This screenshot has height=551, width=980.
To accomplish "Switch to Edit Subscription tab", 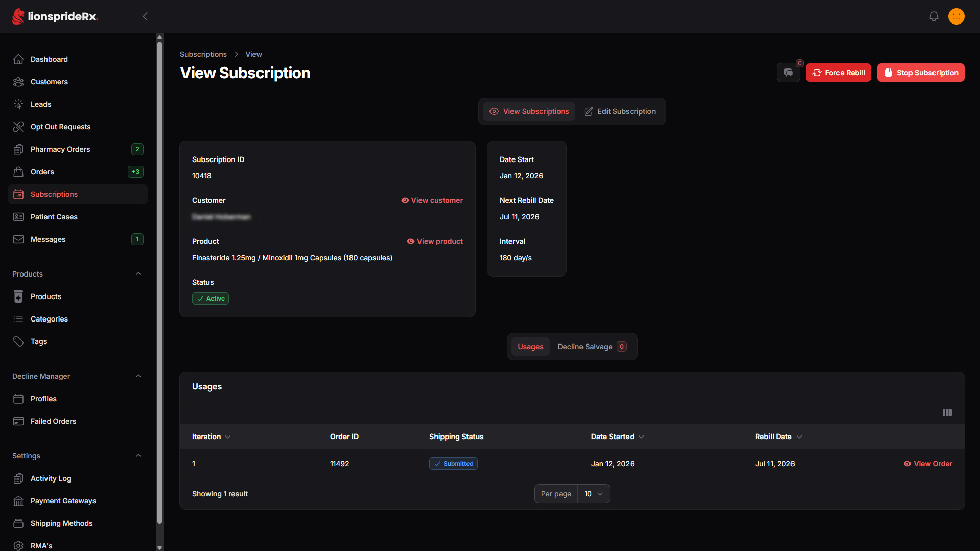I will [620, 111].
